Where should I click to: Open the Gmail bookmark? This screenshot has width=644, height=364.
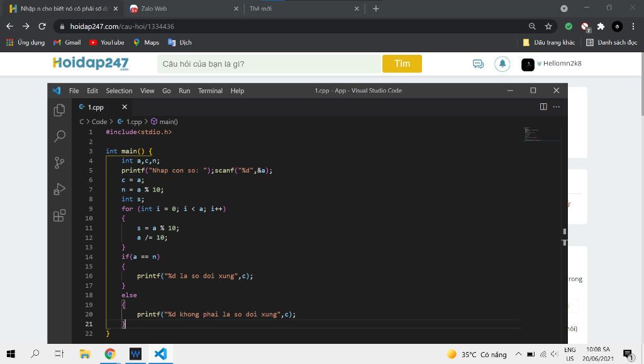[x=67, y=42]
